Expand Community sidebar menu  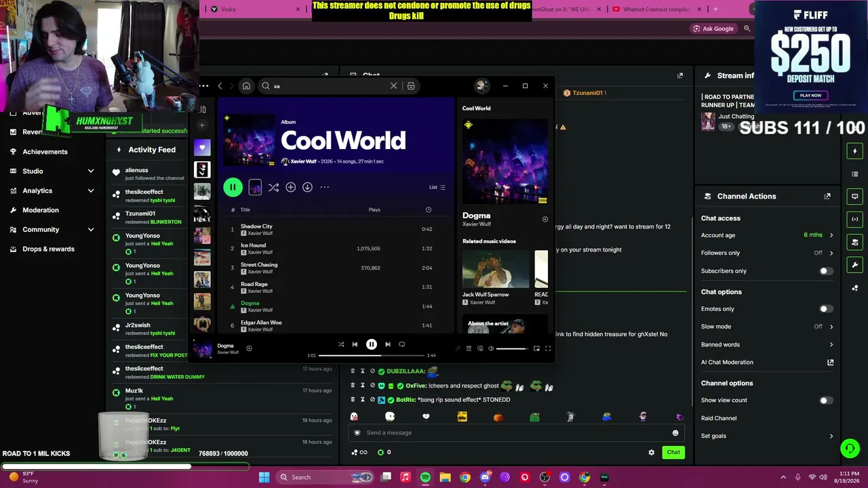pyautogui.click(x=91, y=230)
